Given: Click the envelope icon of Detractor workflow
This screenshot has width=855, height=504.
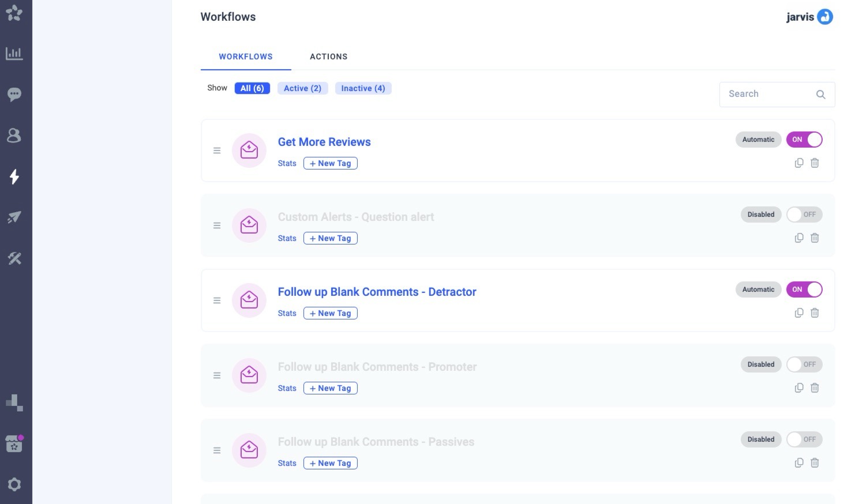Looking at the screenshot, I should point(249,300).
